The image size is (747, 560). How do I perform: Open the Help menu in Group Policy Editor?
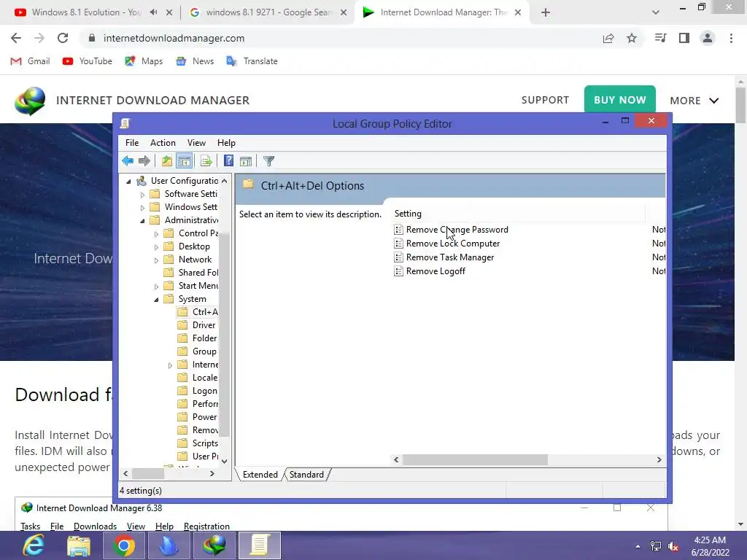coord(226,143)
